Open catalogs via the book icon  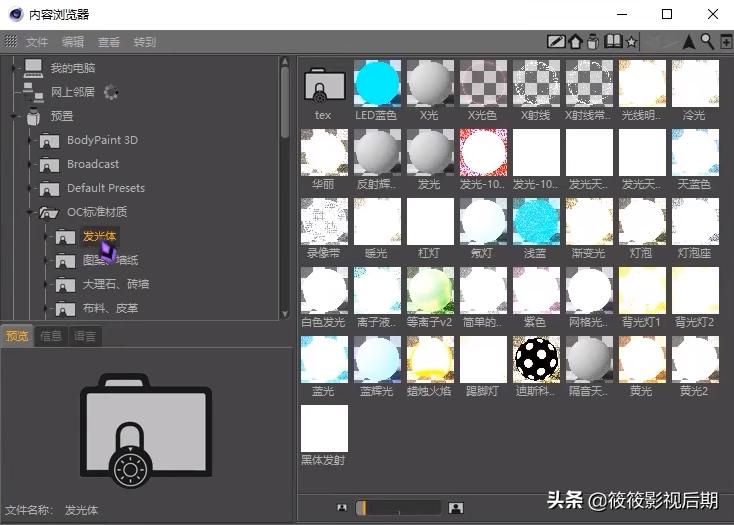(x=613, y=42)
